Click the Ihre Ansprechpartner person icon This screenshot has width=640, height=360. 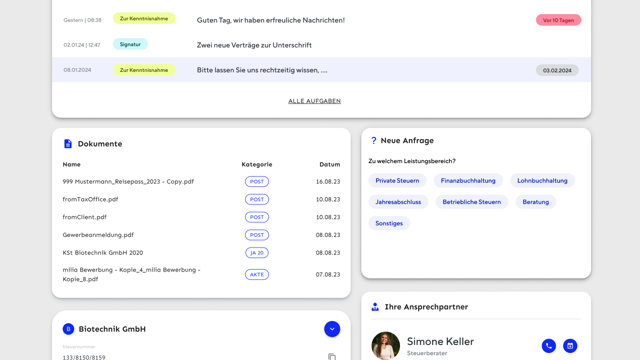375,307
